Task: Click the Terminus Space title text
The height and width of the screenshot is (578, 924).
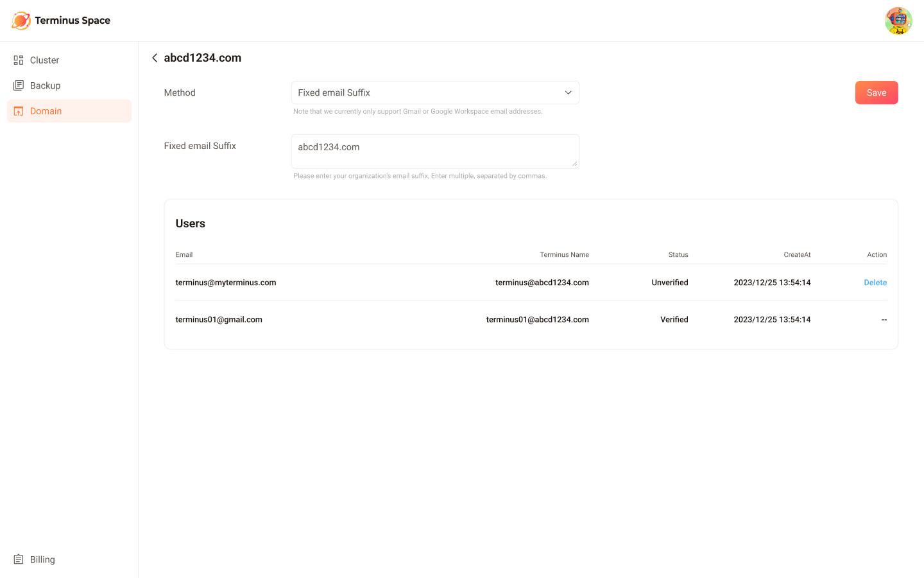Action: pyautogui.click(x=73, y=21)
